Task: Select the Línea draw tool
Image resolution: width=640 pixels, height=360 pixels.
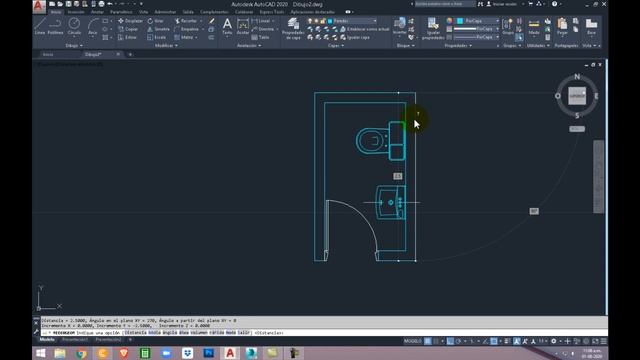Action: (x=40, y=26)
